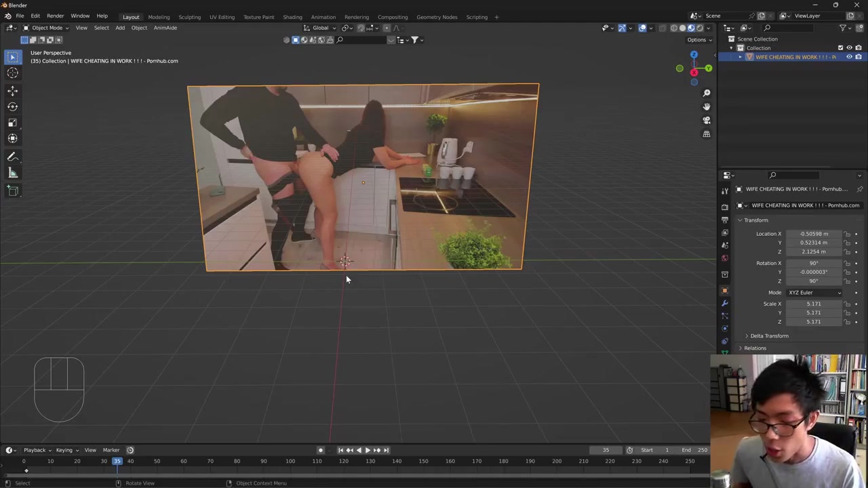This screenshot has height=488, width=868.
Task: Toggle the viewport overlays display
Action: click(x=642, y=28)
